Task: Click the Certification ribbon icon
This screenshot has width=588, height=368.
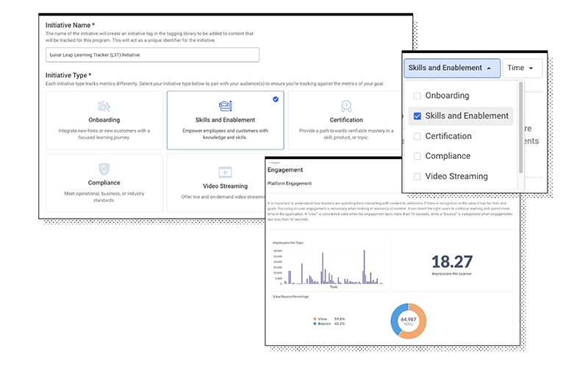Action: (x=345, y=106)
